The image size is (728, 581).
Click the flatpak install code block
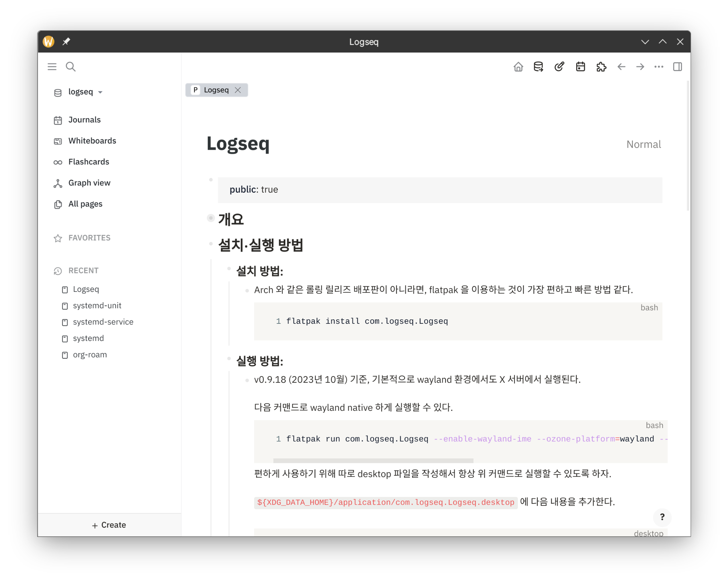458,321
